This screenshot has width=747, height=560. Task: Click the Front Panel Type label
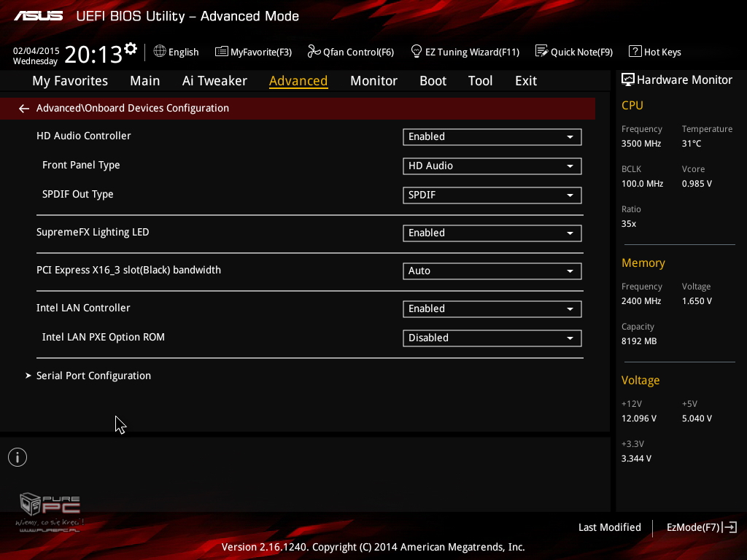[x=81, y=166]
